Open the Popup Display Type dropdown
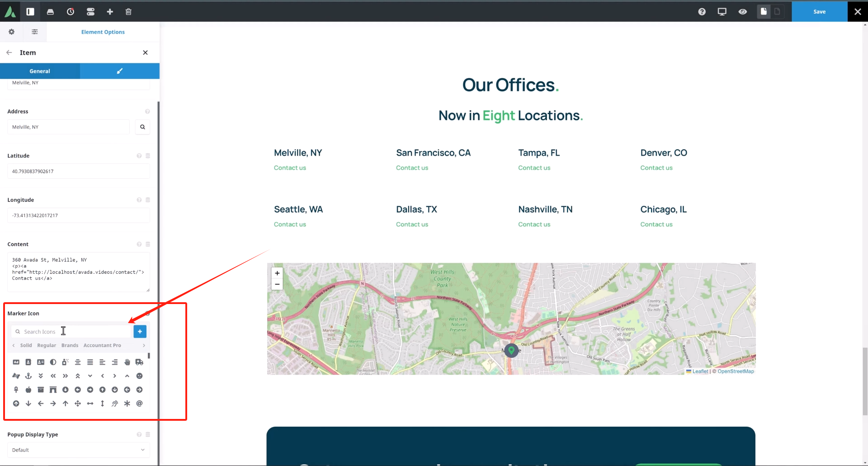 78,450
